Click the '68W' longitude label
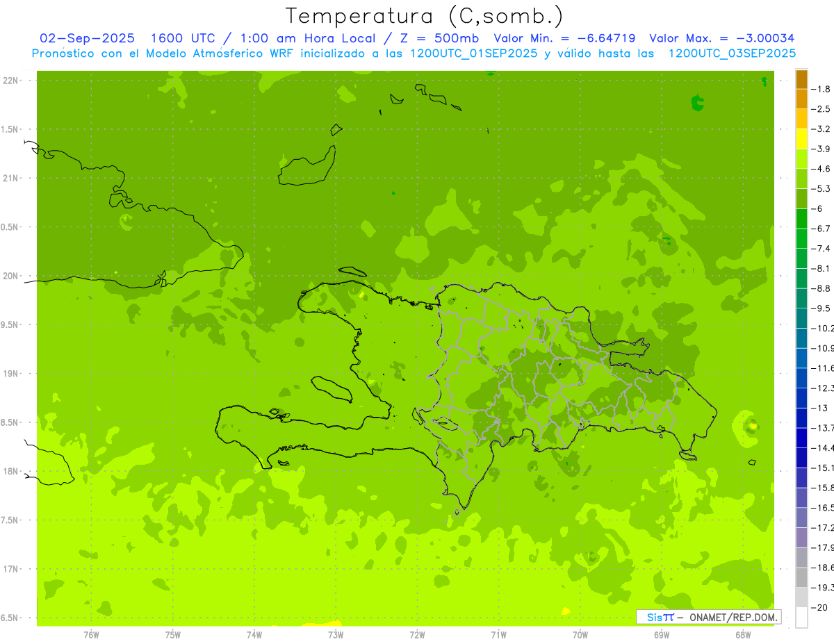The width and height of the screenshot is (834, 644). coord(743,635)
